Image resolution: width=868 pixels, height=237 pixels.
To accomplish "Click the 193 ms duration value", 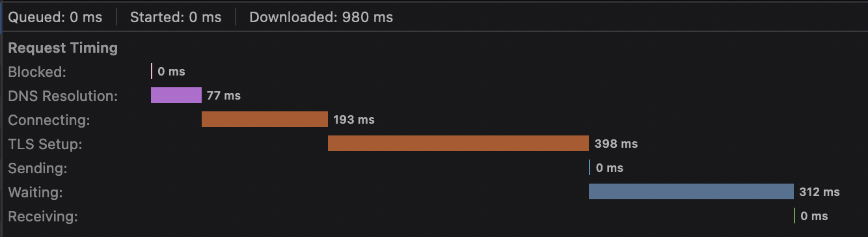I will [x=354, y=120].
